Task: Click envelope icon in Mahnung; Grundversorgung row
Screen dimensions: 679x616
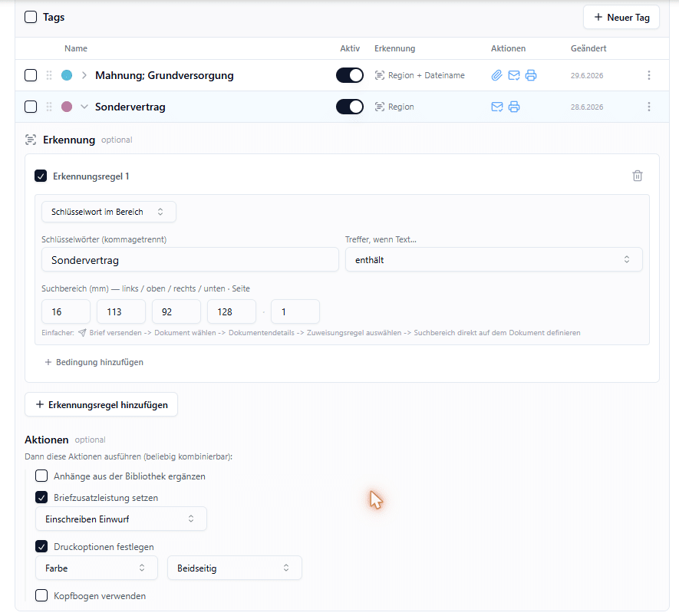Action: pos(514,75)
